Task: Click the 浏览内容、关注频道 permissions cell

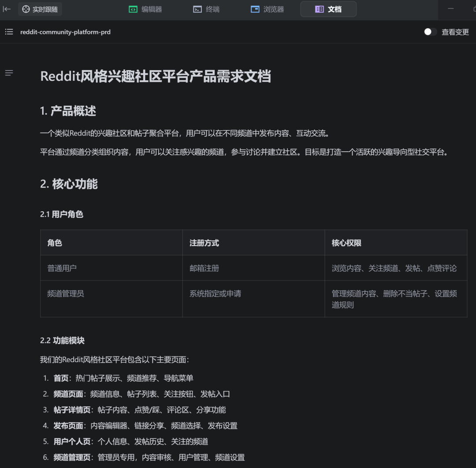Action: point(396,268)
